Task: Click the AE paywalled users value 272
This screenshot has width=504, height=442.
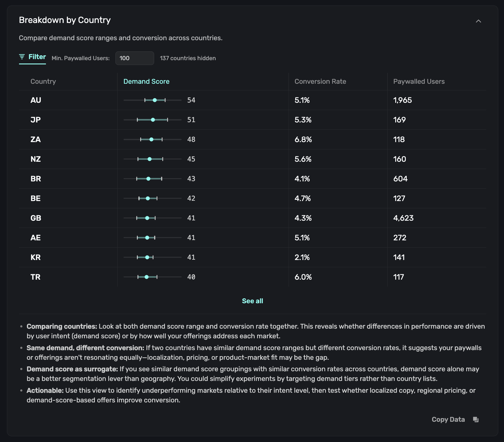Action: click(x=399, y=238)
